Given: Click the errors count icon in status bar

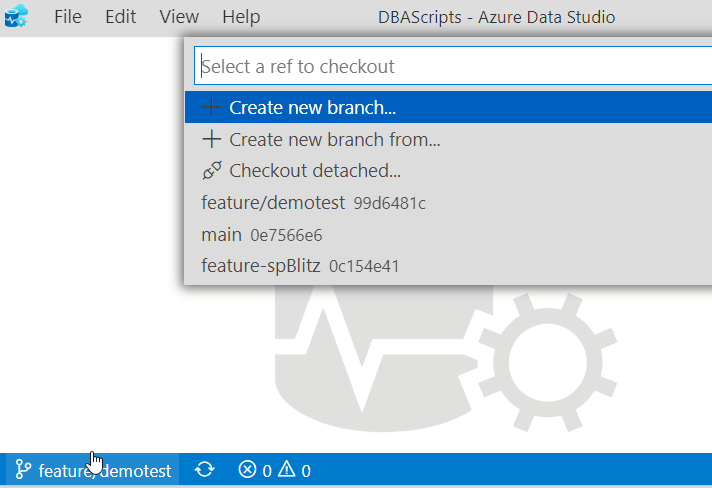Looking at the screenshot, I should 247,470.
